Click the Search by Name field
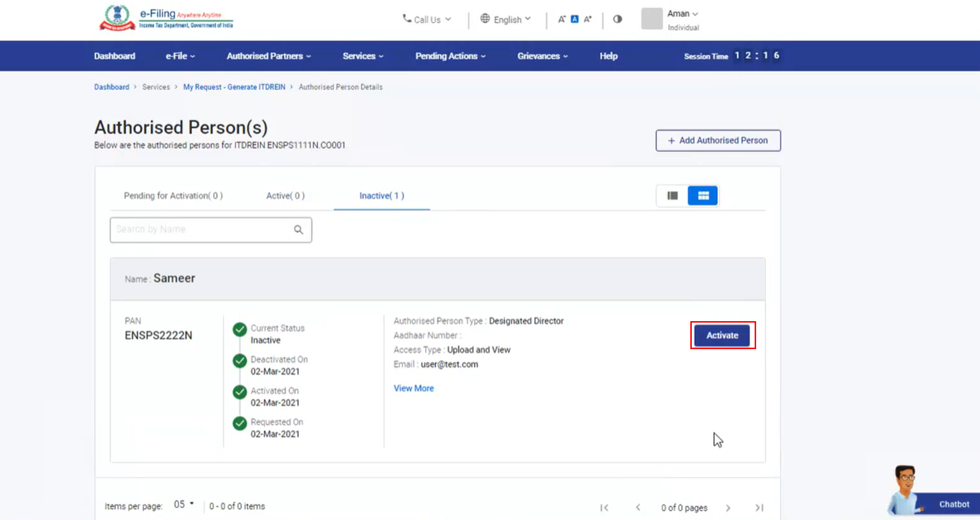 tap(201, 230)
